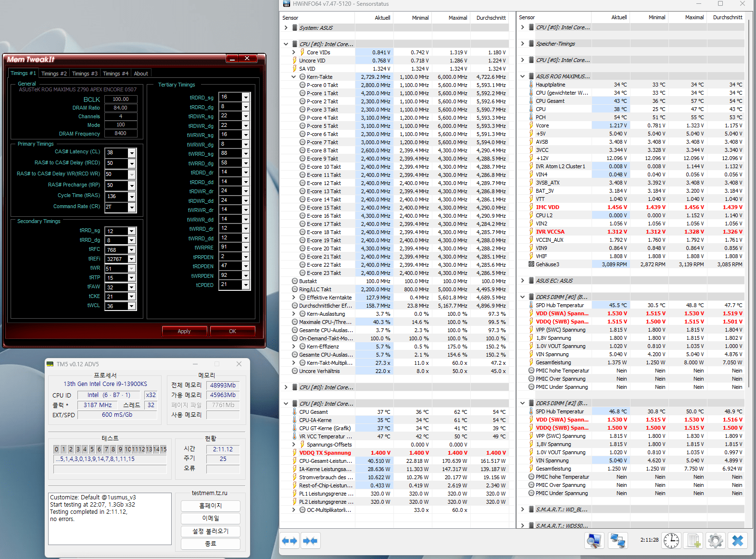The height and width of the screenshot is (559, 756).
Task: Expand the Spannungs-Offsets row
Action: pyautogui.click(x=294, y=445)
